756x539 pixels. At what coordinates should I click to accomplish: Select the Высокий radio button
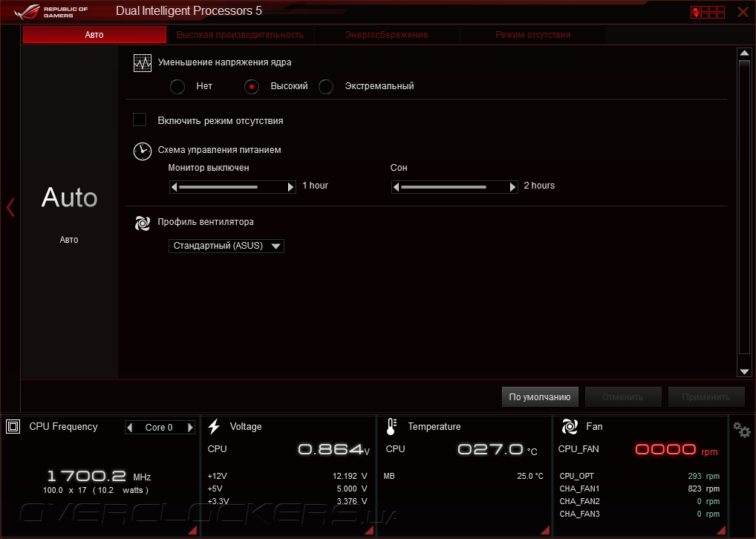252,87
